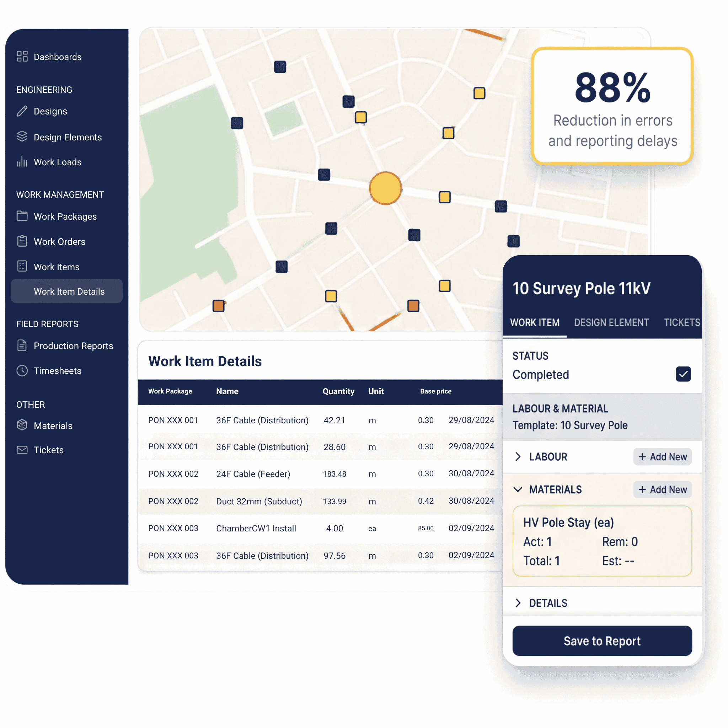Open the Work Item Details menu entry
Image resolution: width=728 pixels, height=728 pixels.
pos(67,291)
